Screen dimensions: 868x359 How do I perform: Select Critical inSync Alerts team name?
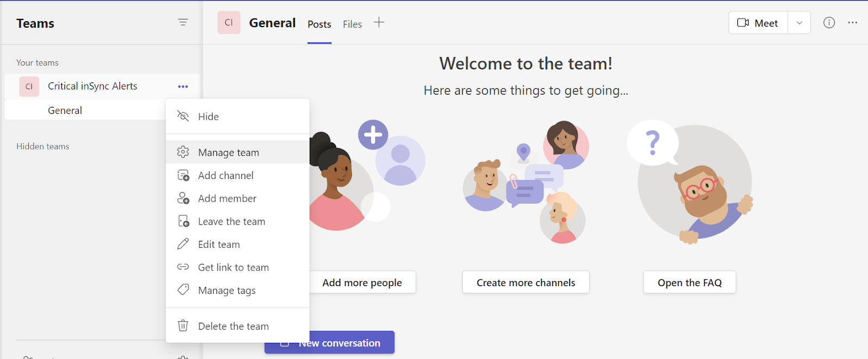tap(92, 86)
